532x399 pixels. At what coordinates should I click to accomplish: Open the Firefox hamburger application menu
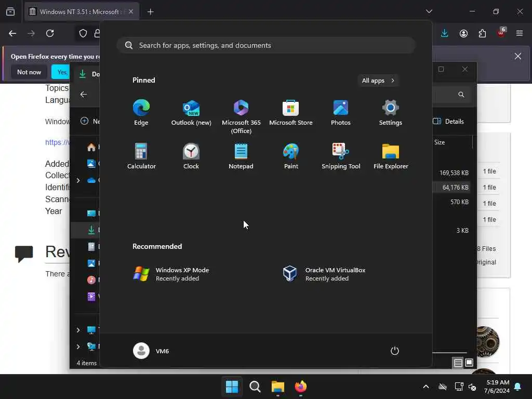pyautogui.click(x=520, y=33)
